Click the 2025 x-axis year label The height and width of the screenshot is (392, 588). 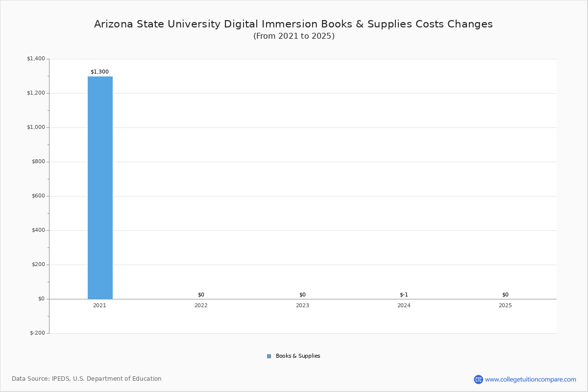click(505, 305)
